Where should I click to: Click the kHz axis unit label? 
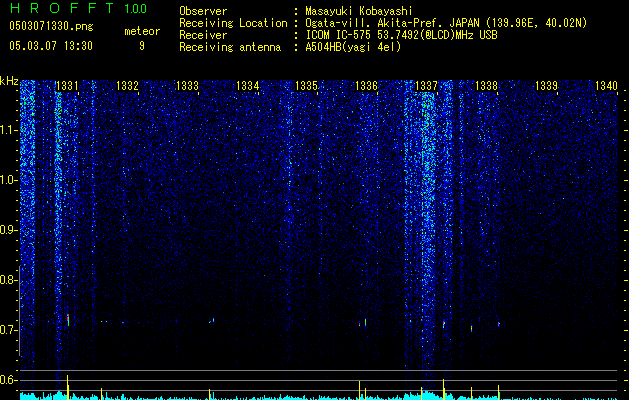[9, 81]
